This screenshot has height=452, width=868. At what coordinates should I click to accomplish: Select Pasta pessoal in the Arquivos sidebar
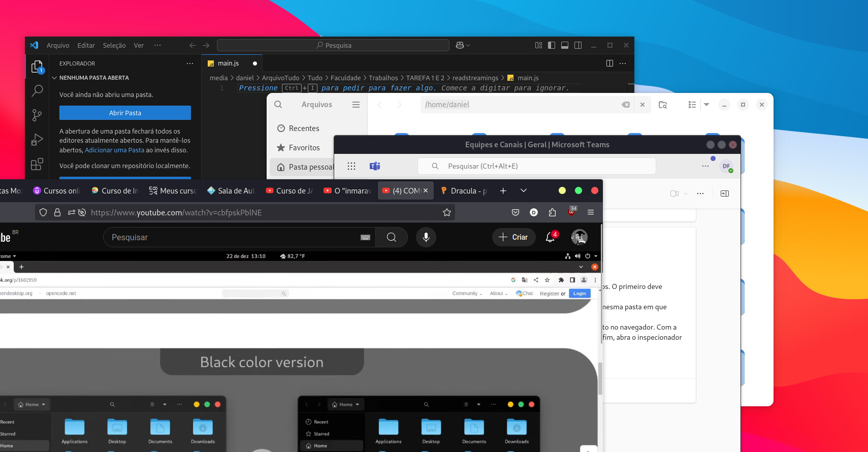302,167
